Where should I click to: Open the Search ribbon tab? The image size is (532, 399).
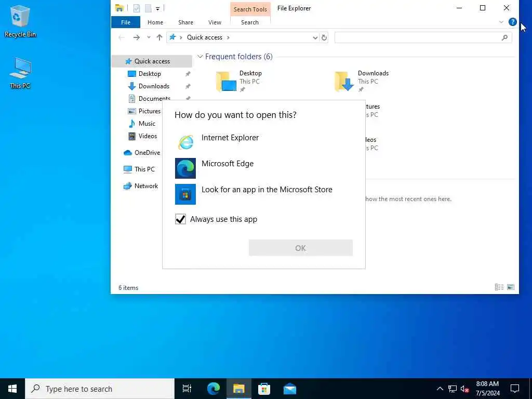pyautogui.click(x=250, y=22)
